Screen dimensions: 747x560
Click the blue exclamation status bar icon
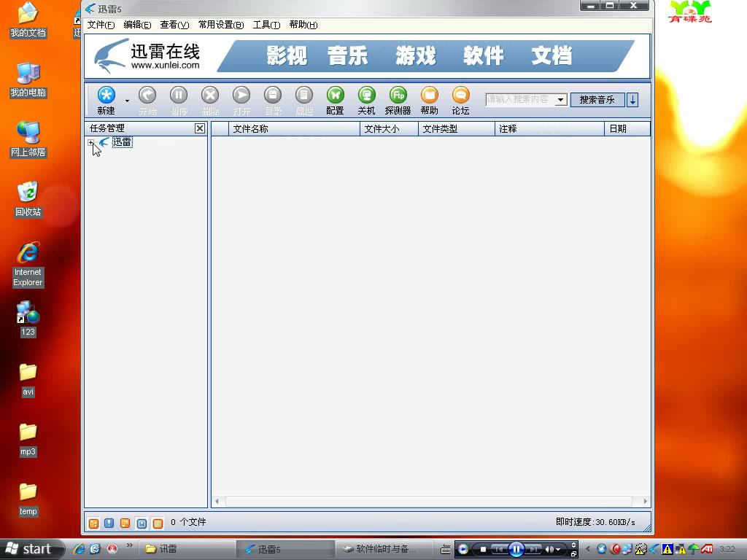pyautogui.click(x=109, y=524)
